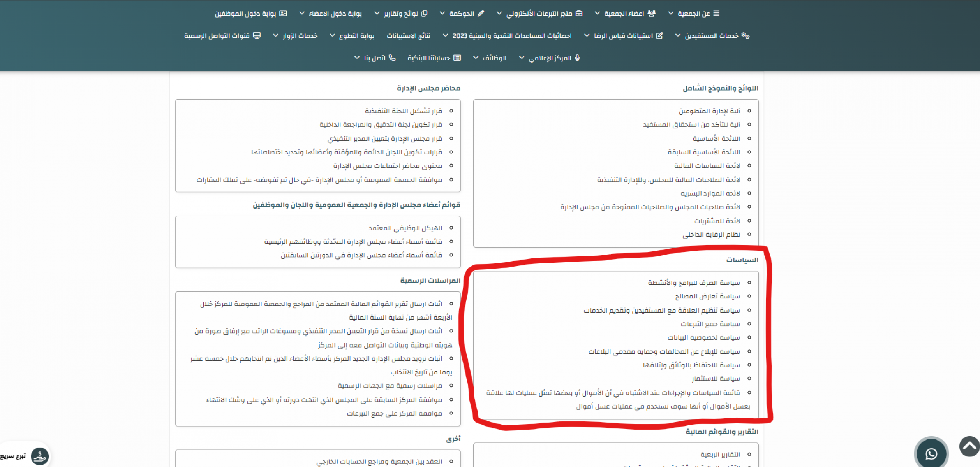The height and width of the screenshot is (467, 980).
Task: Click the members group icon for اعضاء الجمعية
Action: [x=652, y=13]
